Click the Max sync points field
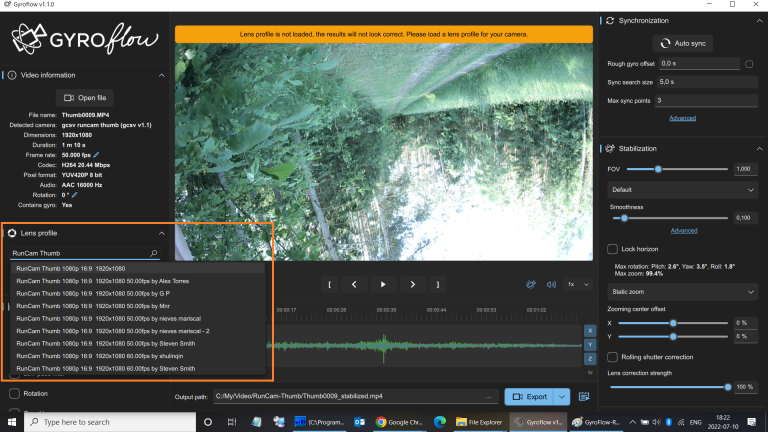The image size is (768, 432). (x=706, y=100)
